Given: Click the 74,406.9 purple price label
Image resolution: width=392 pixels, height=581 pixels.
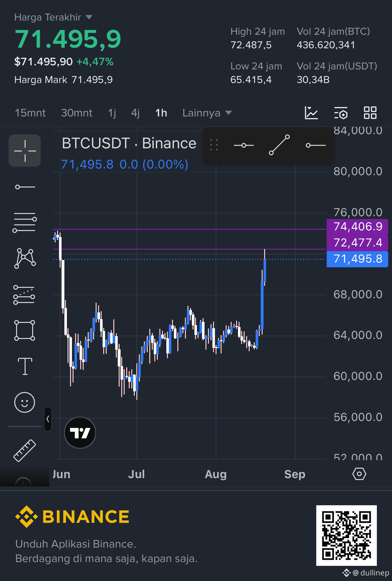Looking at the screenshot, I should point(357,227).
